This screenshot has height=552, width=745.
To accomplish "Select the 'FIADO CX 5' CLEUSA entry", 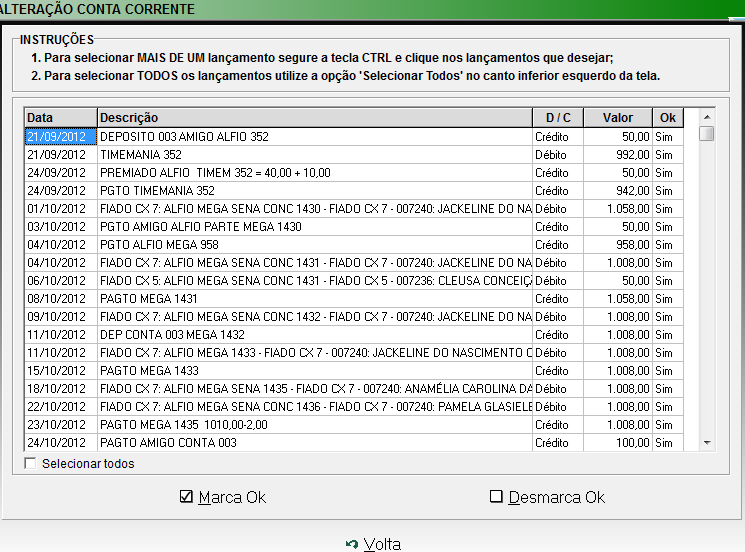I will coord(354,281).
